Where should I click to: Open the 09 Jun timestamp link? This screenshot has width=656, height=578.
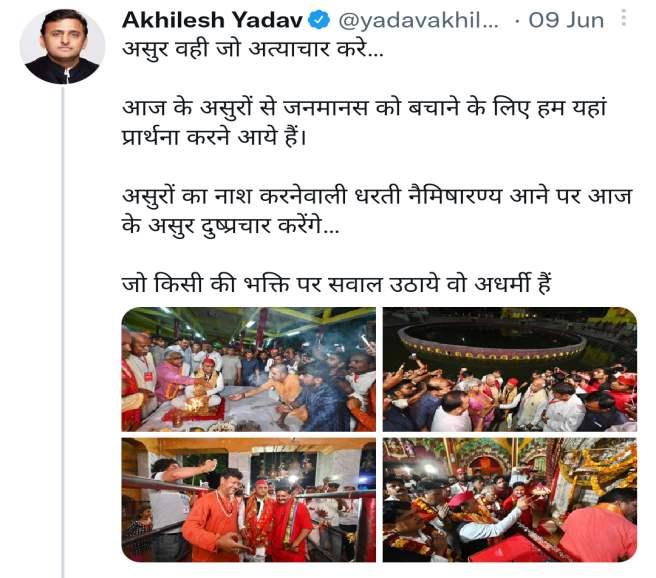pyautogui.click(x=566, y=20)
